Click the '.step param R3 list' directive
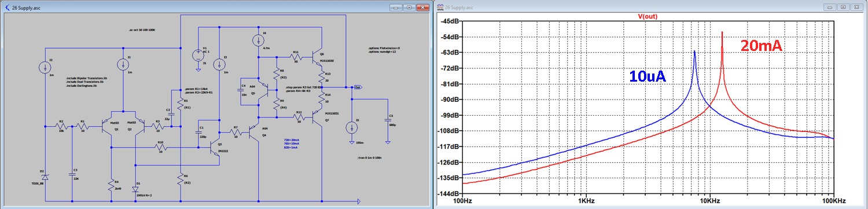The height and width of the screenshot is (209, 868). pos(304,87)
